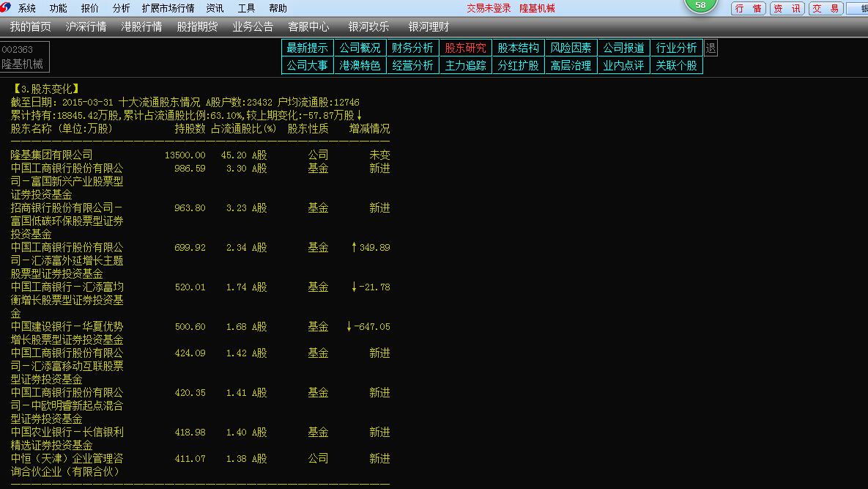This screenshot has width=868, height=489.
Task: Open the 行业分析 section
Action: pyautogui.click(x=677, y=48)
